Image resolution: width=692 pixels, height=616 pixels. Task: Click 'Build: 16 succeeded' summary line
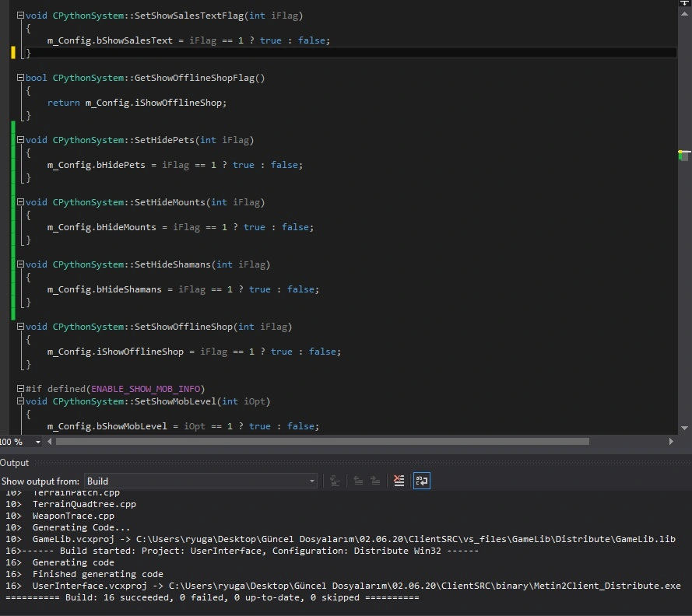(x=213, y=597)
